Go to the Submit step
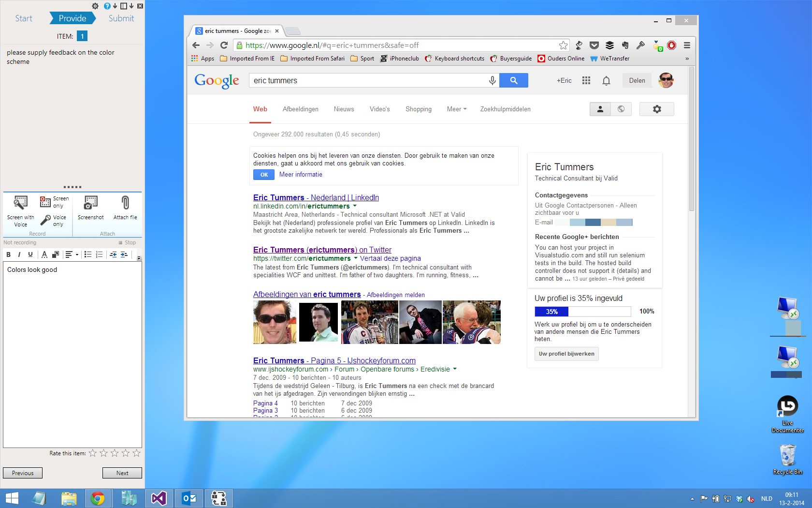Image resolution: width=812 pixels, height=508 pixels. 121,18
